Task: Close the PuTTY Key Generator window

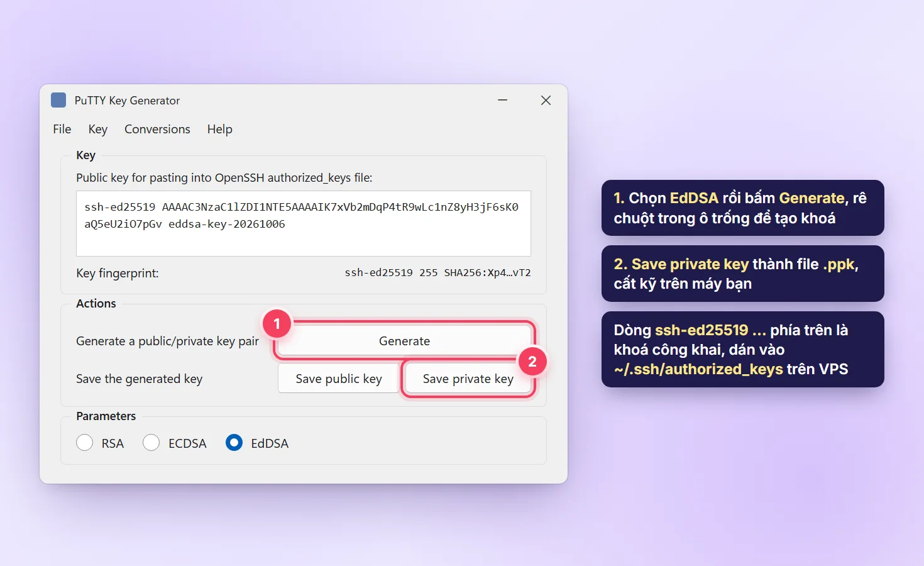Action: coord(546,100)
